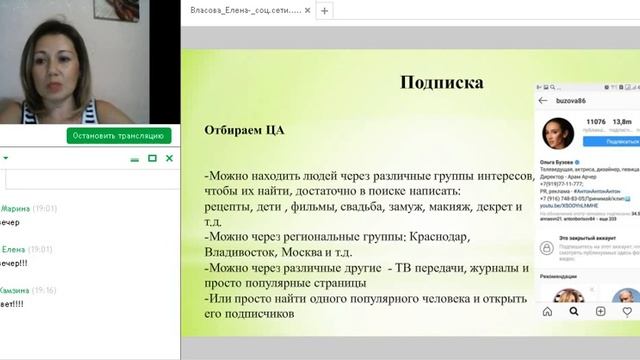Click the line ending его подписчиков
Viewport: 640px width, 360px height.
pyautogui.click(x=249, y=314)
